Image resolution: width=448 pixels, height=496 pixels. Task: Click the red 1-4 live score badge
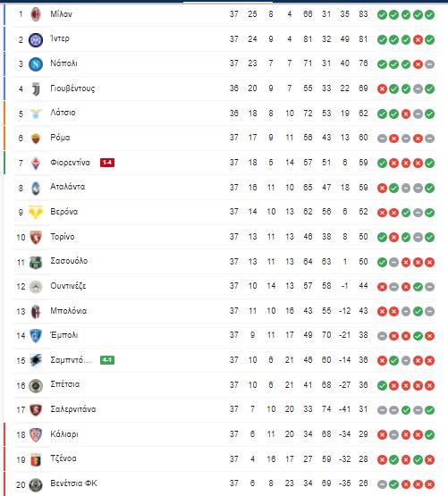pyautogui.click(x=107, y=163)
